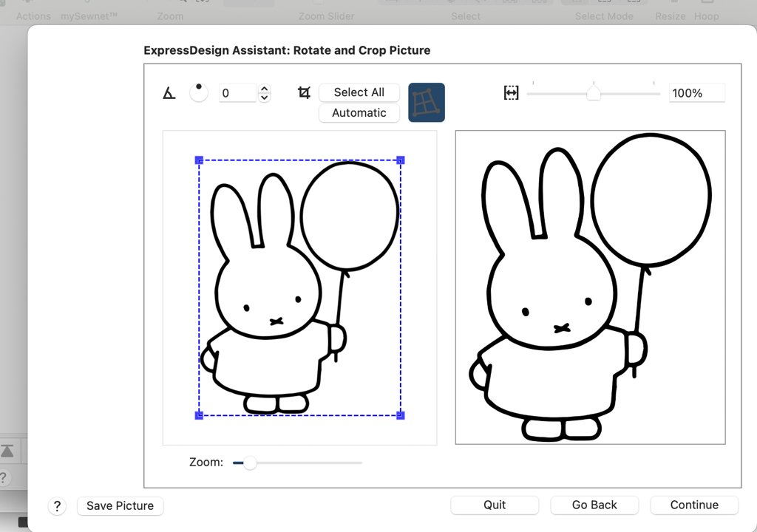Click the dimmed Resize toolbar label behind the dialog
The image size is (757, 532).
pos(670,16)
